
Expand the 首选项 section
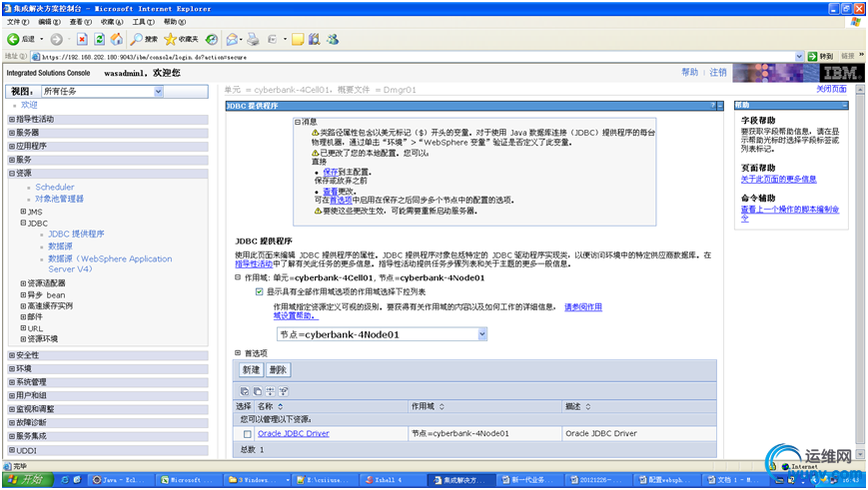[x=238, y=353]
